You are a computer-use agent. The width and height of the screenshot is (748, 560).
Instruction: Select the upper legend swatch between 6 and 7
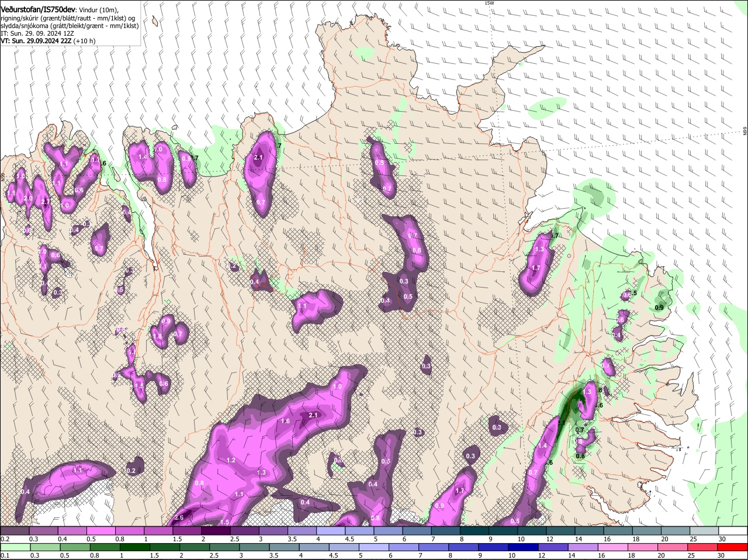point(416,531)
